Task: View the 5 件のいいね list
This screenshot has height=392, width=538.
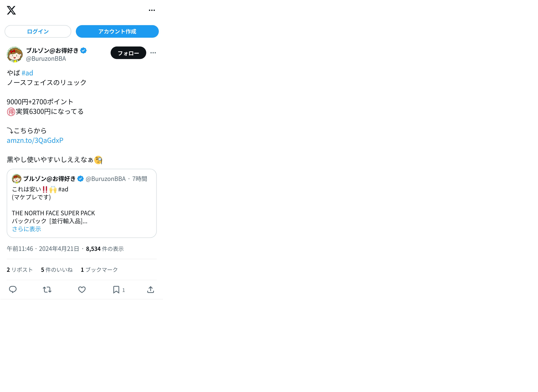Action: [x=57, y=270]
